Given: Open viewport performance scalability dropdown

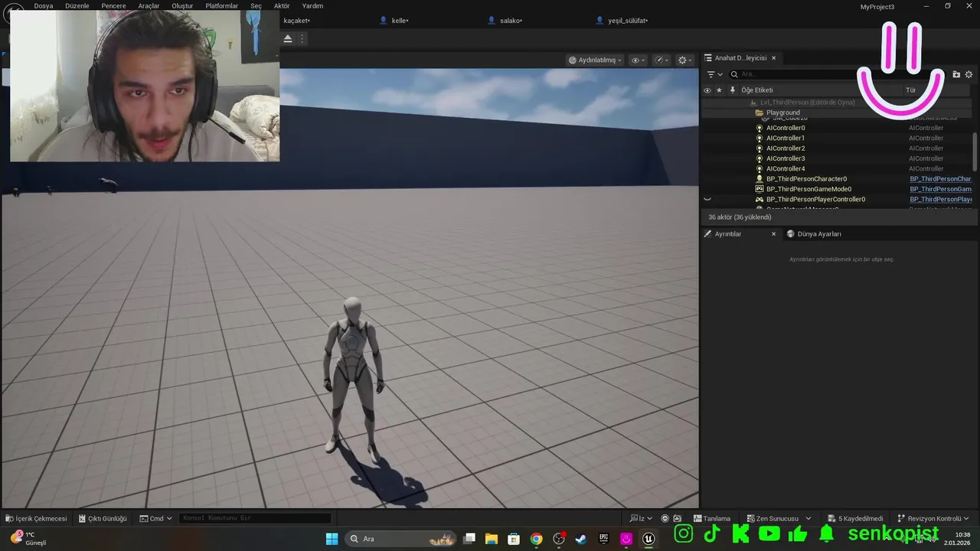Looking at the screenshot, I should [662, 60].
